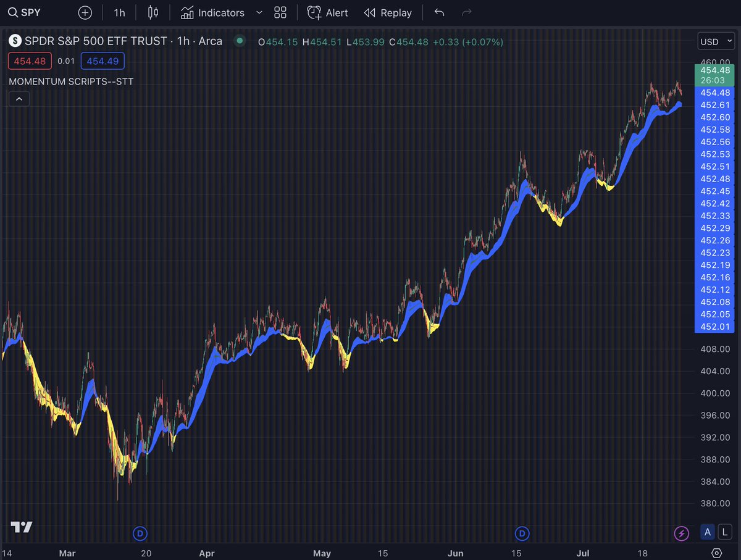Click the Jun label on time axis
741x560 pixels.
click(x=456, y=553)
